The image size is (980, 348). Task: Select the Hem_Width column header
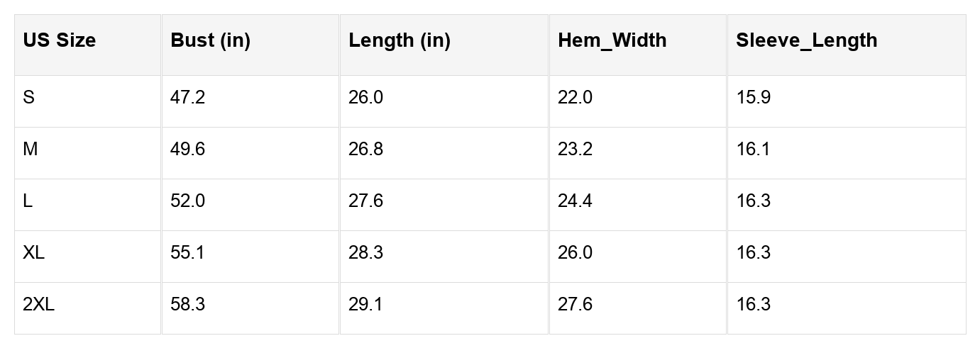pos(612,40)
